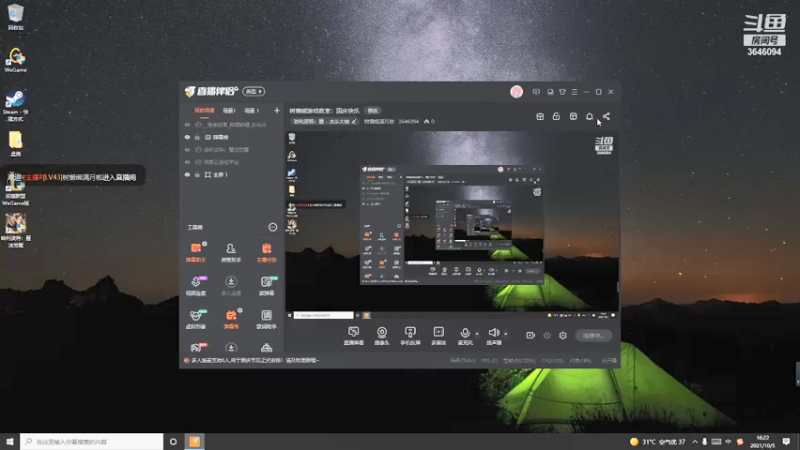Open the Steam shortcut on the desktop
Screen dimensions: 800x450
[15, 106]
